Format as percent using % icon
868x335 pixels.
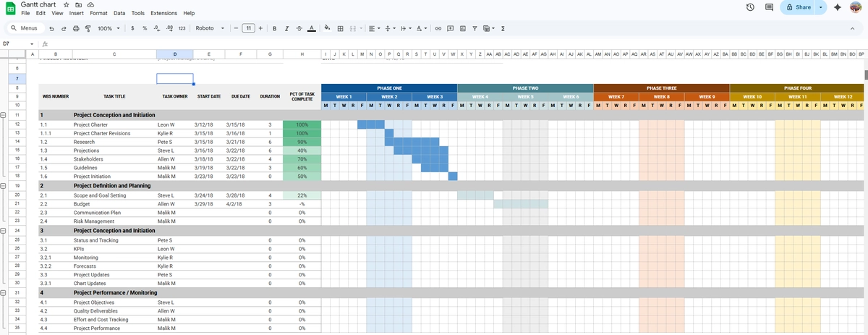tap(145, 28)
